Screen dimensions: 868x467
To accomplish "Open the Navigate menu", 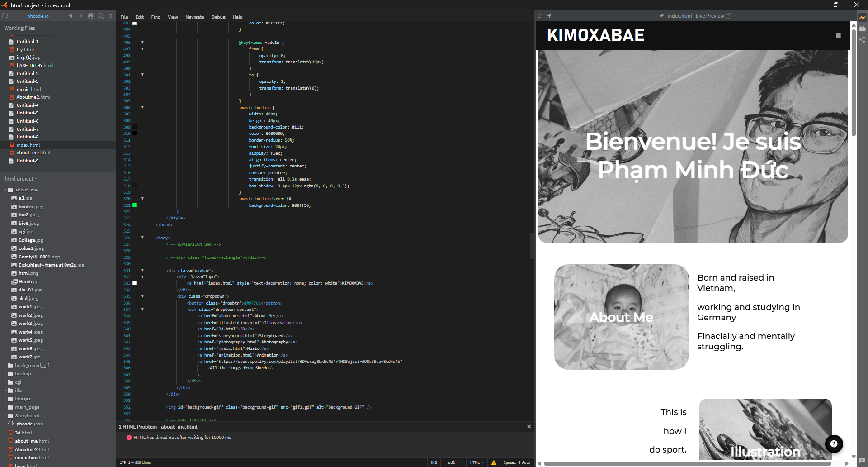I will [194, 17].
